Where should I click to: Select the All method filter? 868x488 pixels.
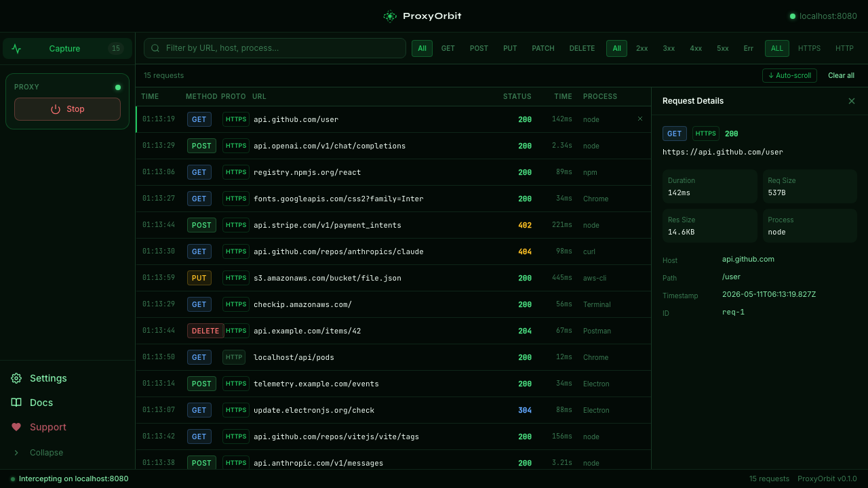click(x=422, y=48)
